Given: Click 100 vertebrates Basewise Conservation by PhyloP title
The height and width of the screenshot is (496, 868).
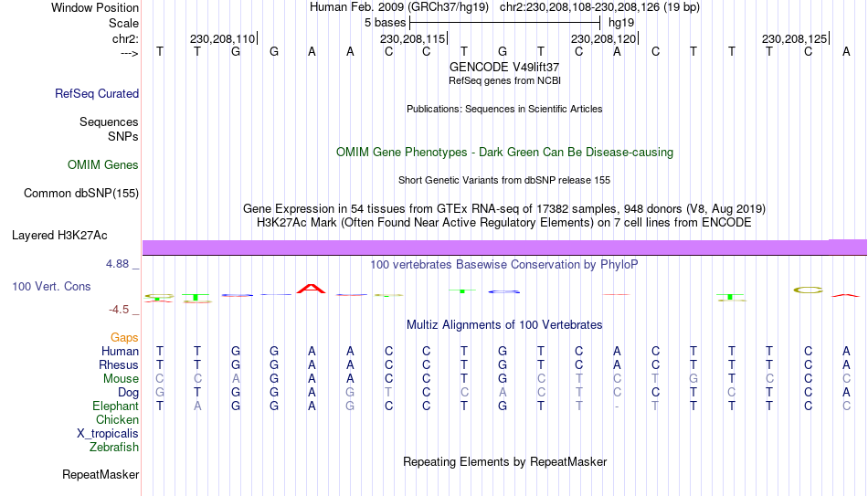Looking at the screenshot, I should 504,265.
